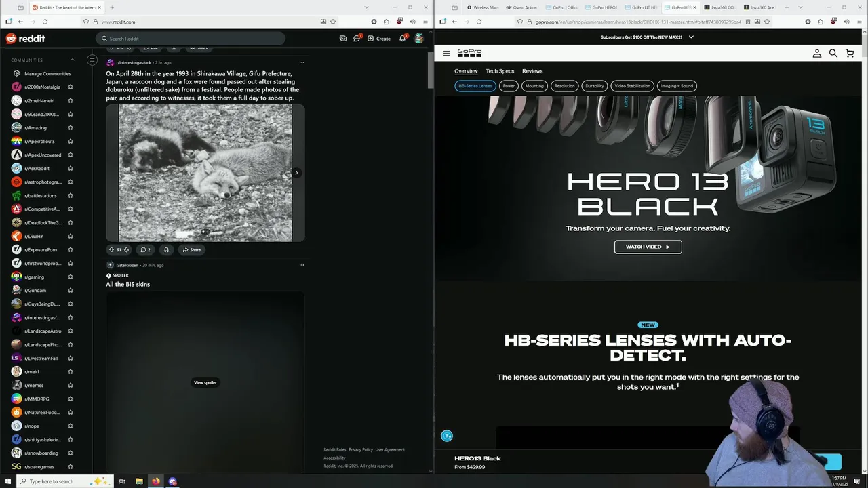Screen dimensions: 868x488
Task: Favorite r/Gundam with its star
Action: [70, 290]
